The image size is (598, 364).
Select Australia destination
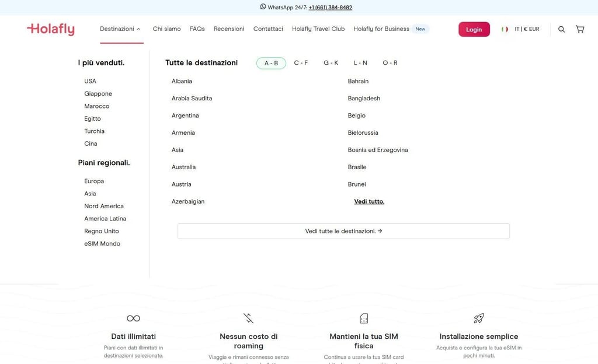pos(183,167)
